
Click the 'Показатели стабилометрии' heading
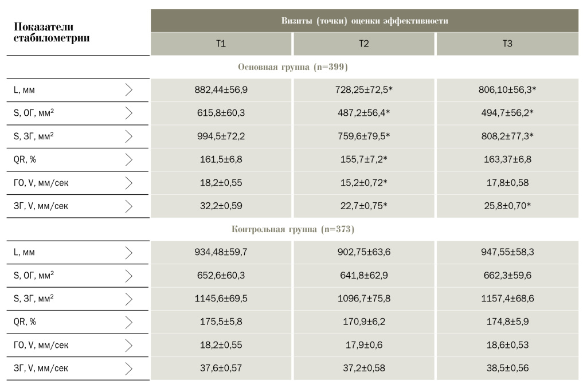52,33
